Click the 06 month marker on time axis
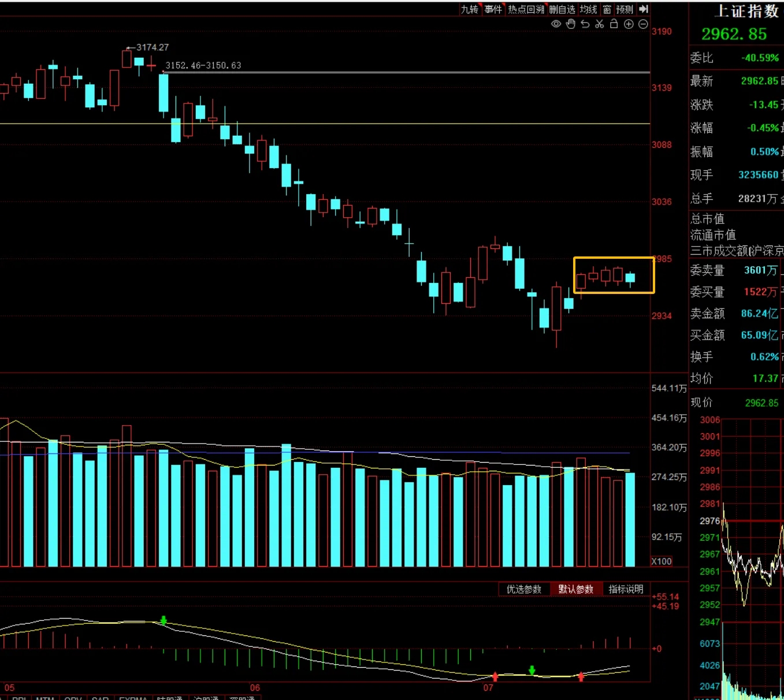Viewport: 784px width, 700px height. 255,688
